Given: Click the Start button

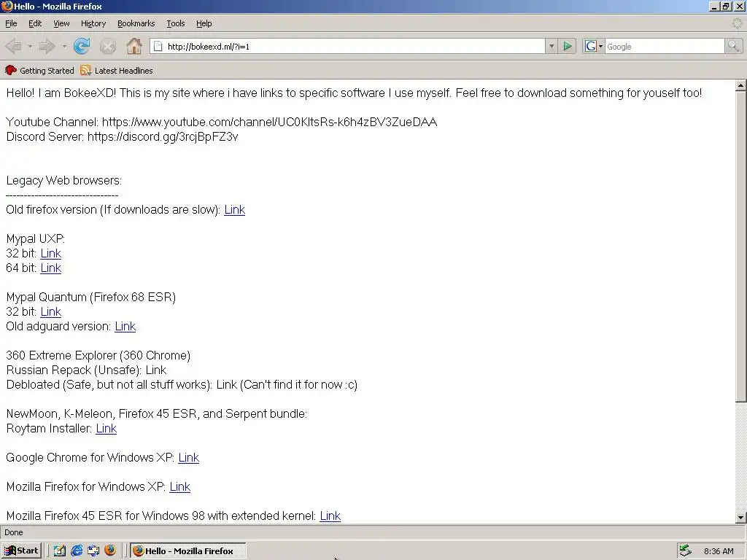Looking at the screenshot, I should point(21,551).
